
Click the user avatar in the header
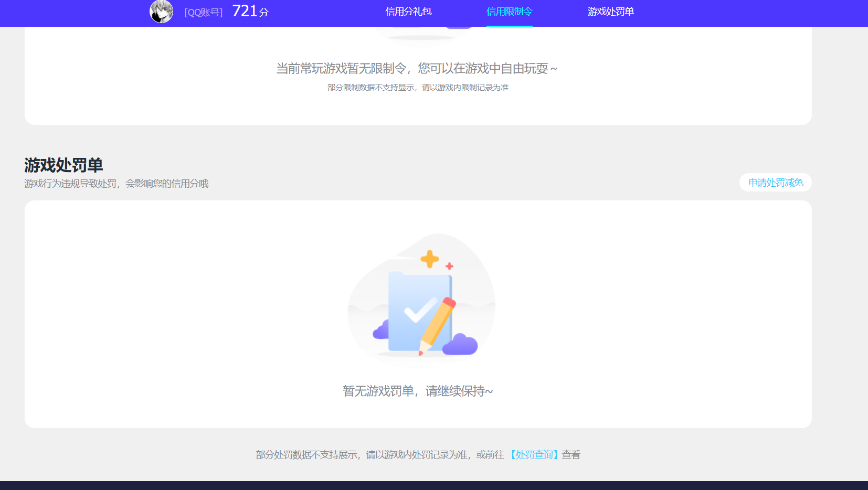pyautogui.click(x=161, y=11)
